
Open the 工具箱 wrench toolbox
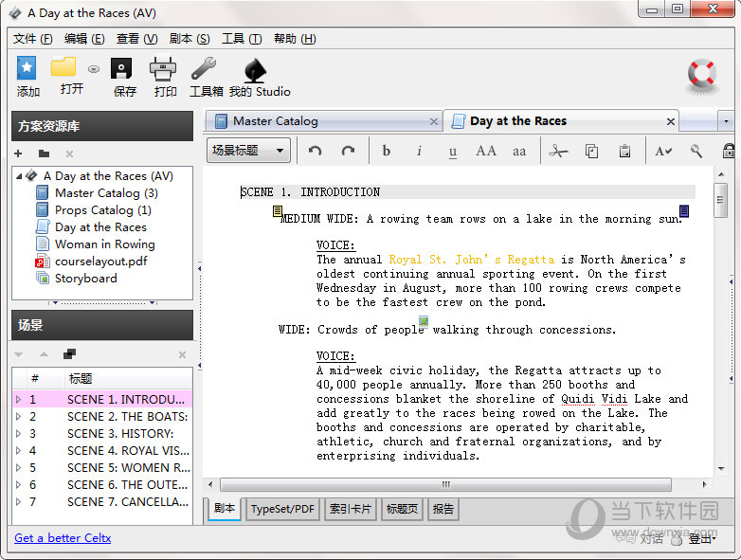204,68
